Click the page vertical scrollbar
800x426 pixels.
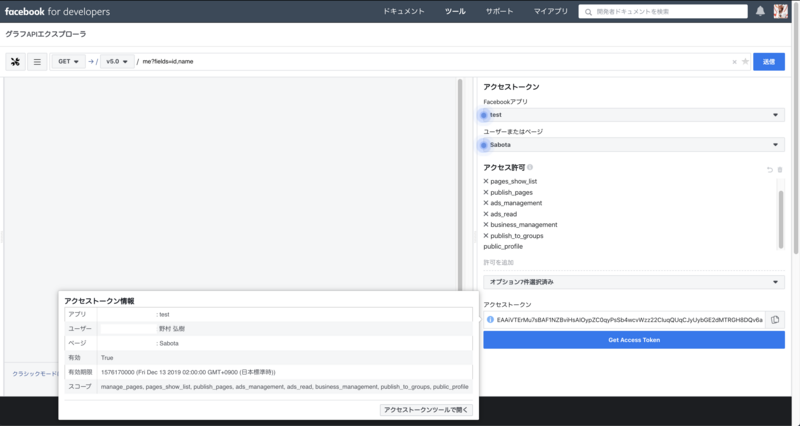(x=796, y=128)
